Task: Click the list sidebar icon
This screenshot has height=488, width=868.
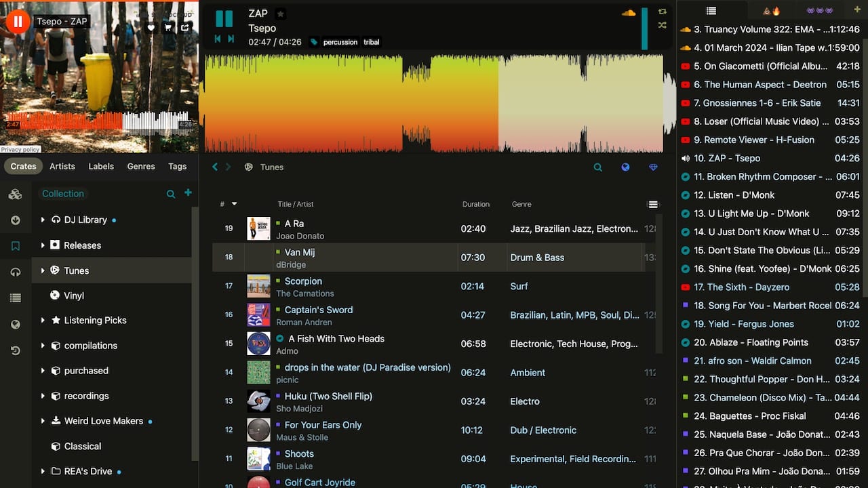Action: click(15, 298)
